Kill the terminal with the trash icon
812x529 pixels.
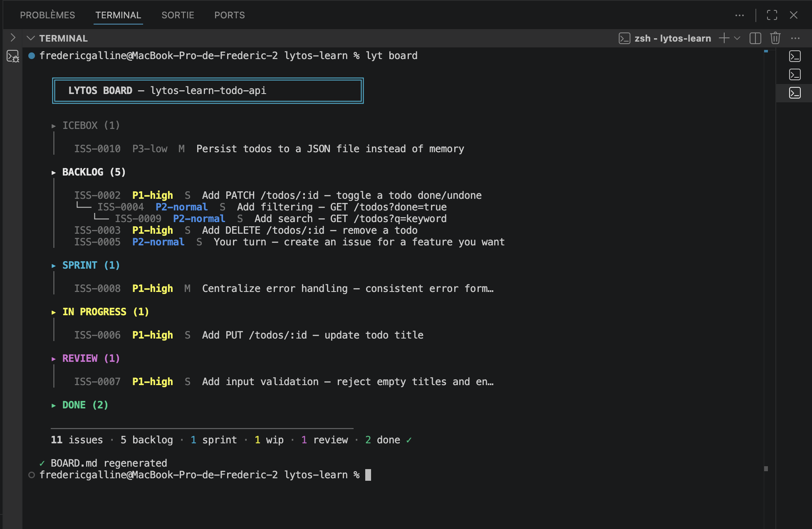[775, 38]
